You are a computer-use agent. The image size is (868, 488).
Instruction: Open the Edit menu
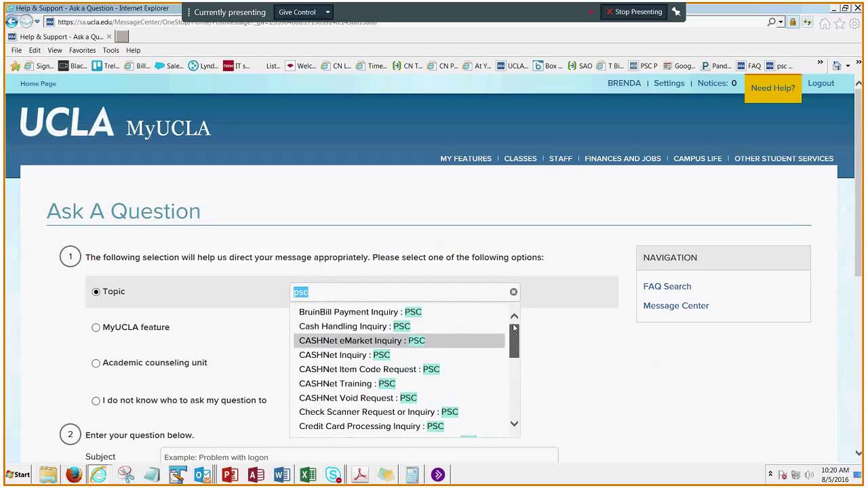[x=35, y=50]
